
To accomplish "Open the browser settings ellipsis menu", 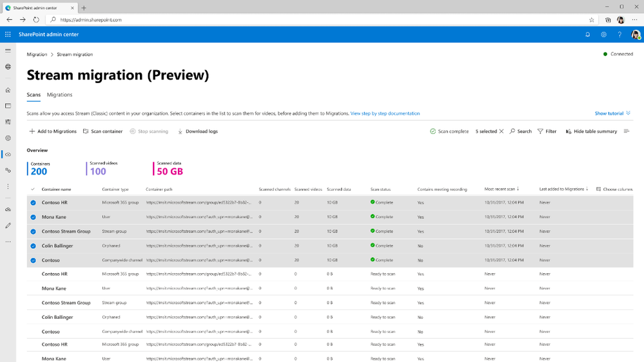I will pyautogui.click(x=634, y=20).
